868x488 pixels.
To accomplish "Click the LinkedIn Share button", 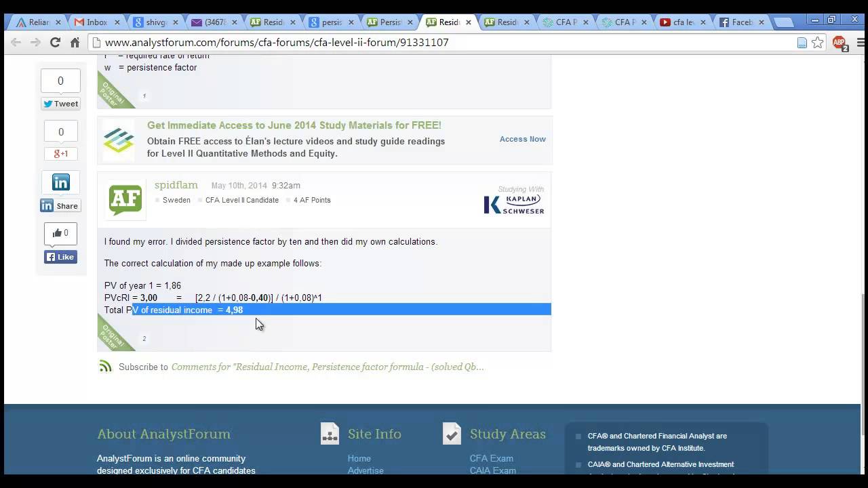I will click(60, 206).
